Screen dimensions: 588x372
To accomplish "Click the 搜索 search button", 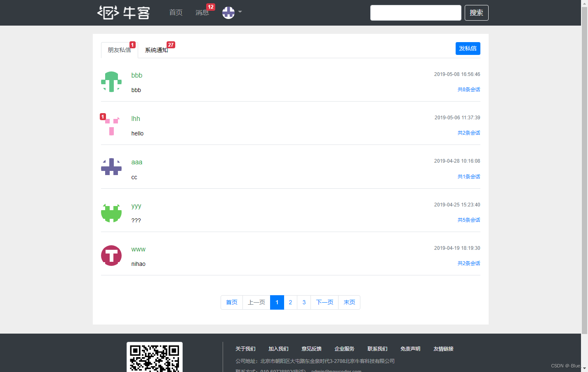I will tap(476, 13).
